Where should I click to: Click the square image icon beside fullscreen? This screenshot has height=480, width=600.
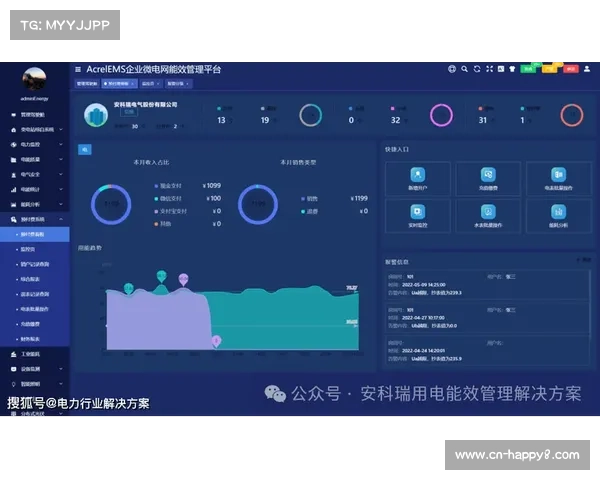tap(501, 69)
